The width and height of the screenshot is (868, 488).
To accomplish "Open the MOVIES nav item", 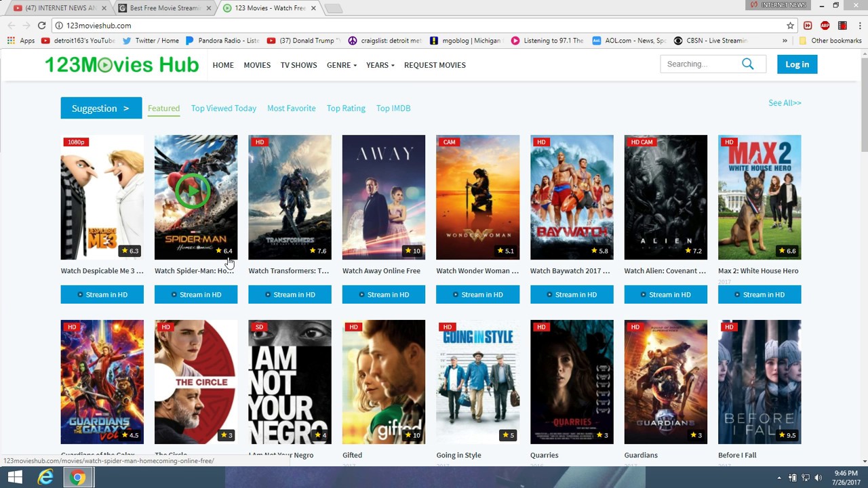I will 257,65.
